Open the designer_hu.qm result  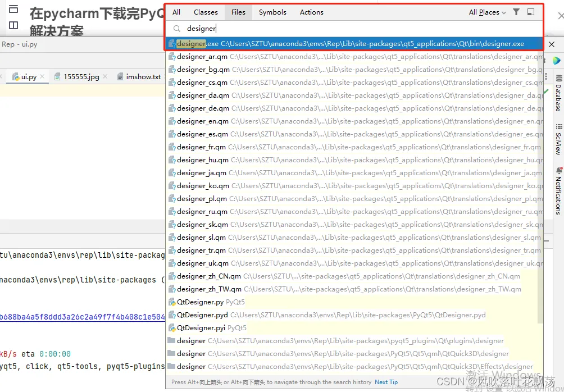click(x=354, y=160)
